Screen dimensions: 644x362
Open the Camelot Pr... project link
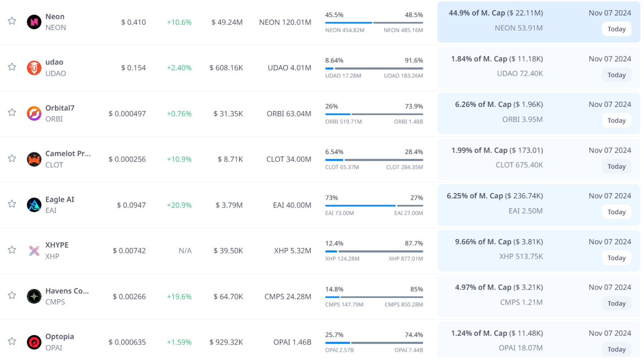pyautogui.click(x=68, y=154)
